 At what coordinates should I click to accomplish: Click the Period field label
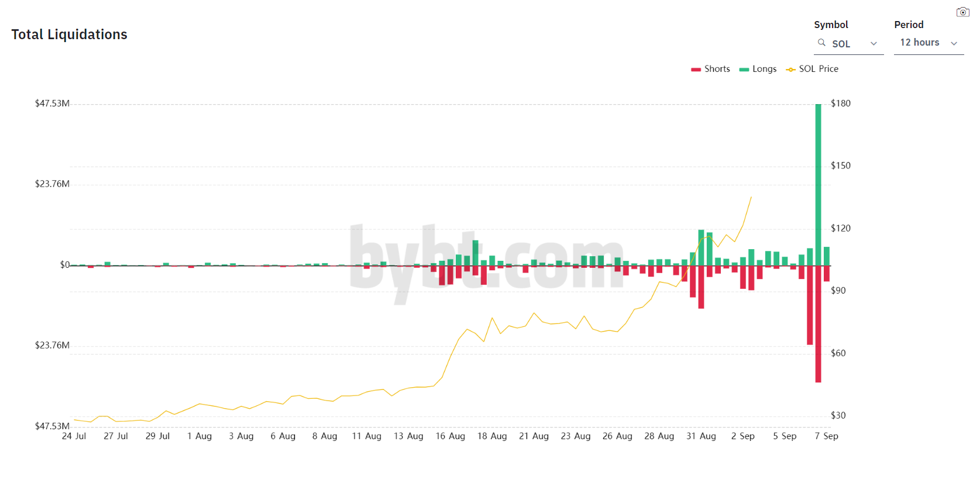(909, 25)
